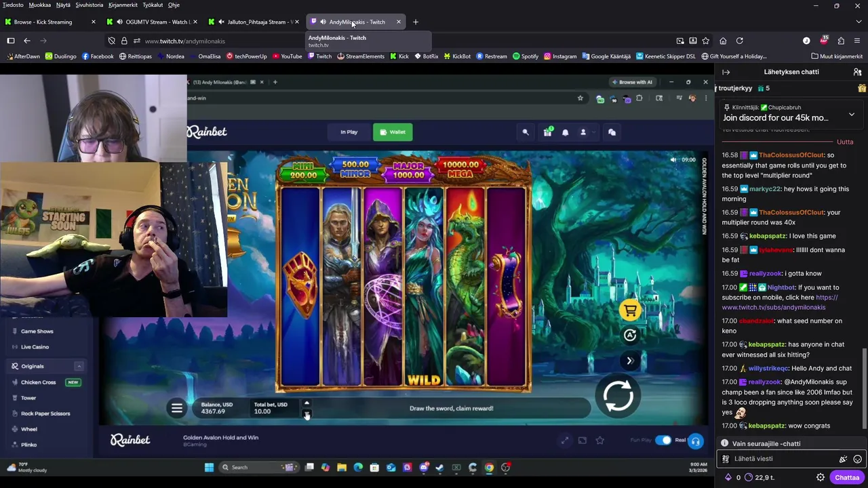Click the next arrow circle in game

(x=630, y=361)
